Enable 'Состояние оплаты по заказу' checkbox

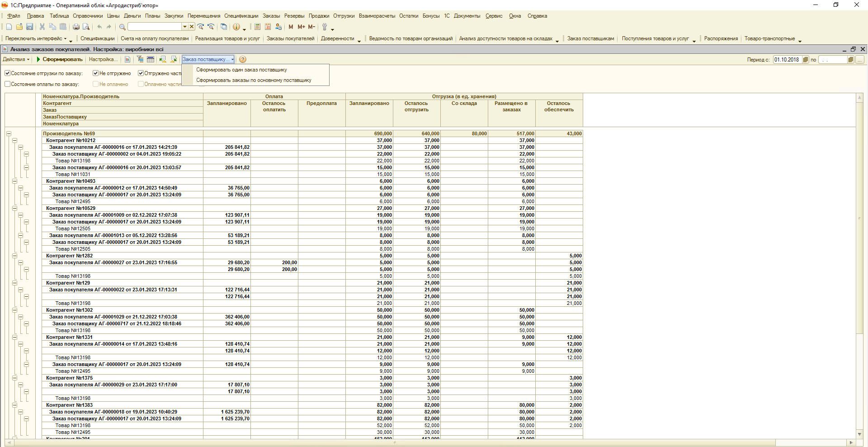click(8, 84)
